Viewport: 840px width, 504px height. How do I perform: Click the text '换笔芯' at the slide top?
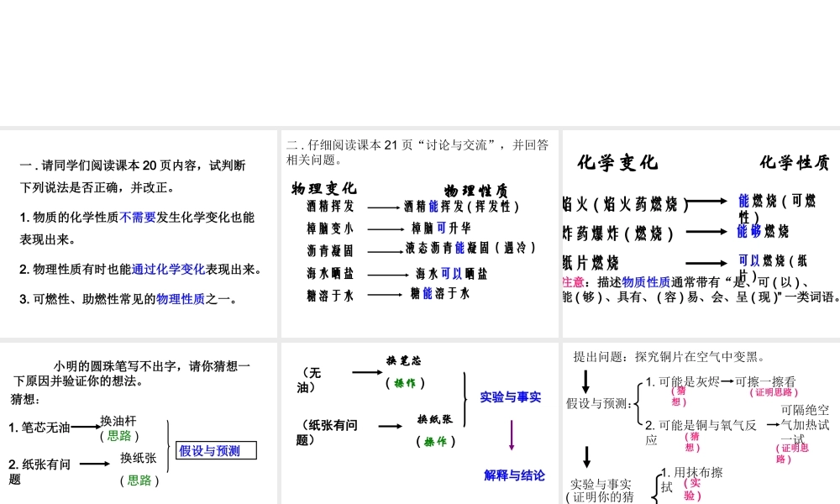(404, 360)
